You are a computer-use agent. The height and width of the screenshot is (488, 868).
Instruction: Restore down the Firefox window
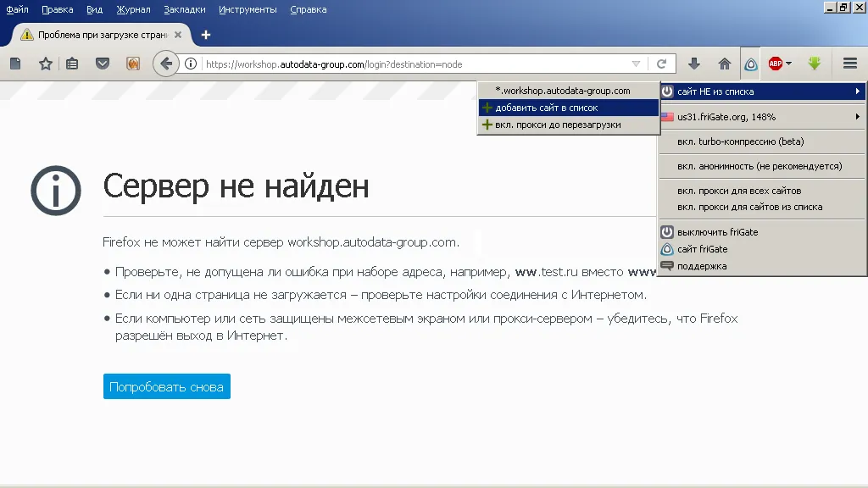843,8
